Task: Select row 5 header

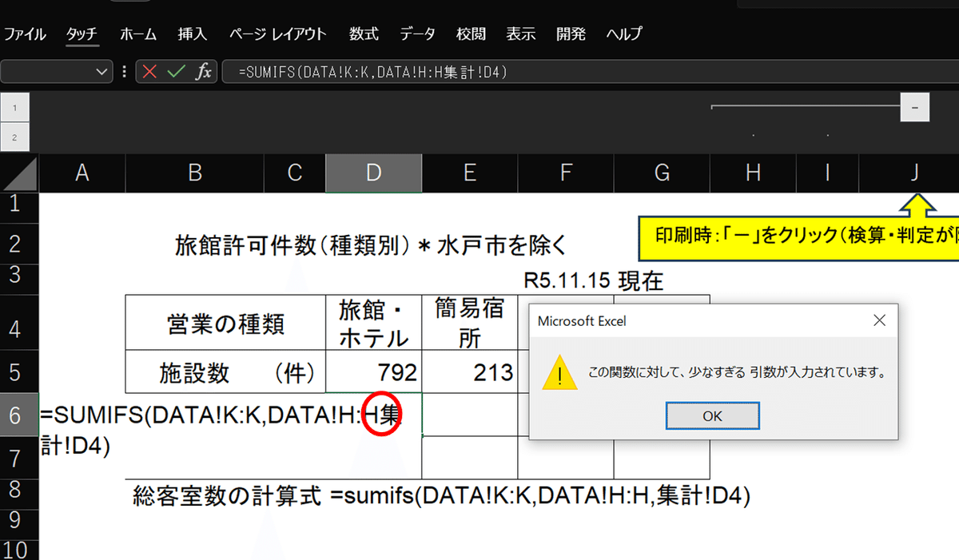Action: [19, 371]
